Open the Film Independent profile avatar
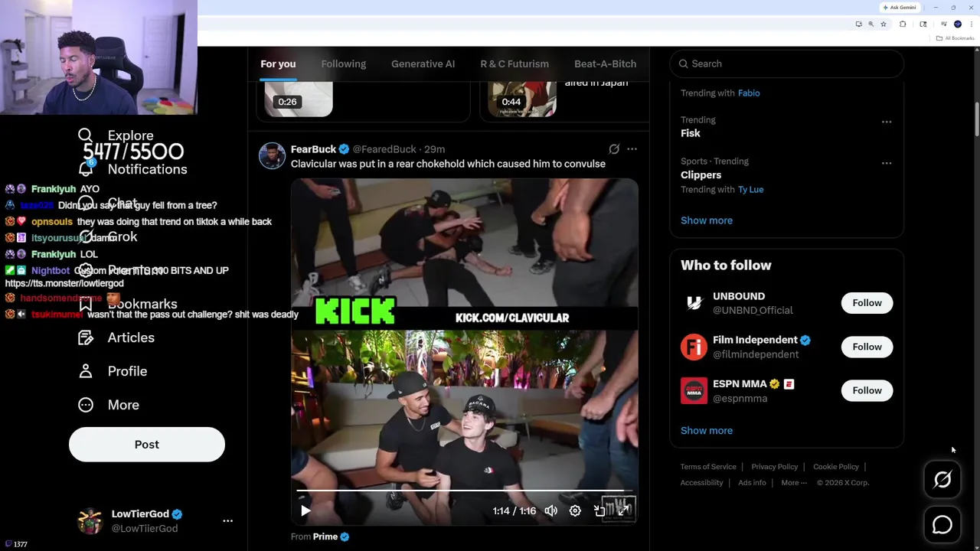This screenshot has height=551, width=980. coord(694,347)
